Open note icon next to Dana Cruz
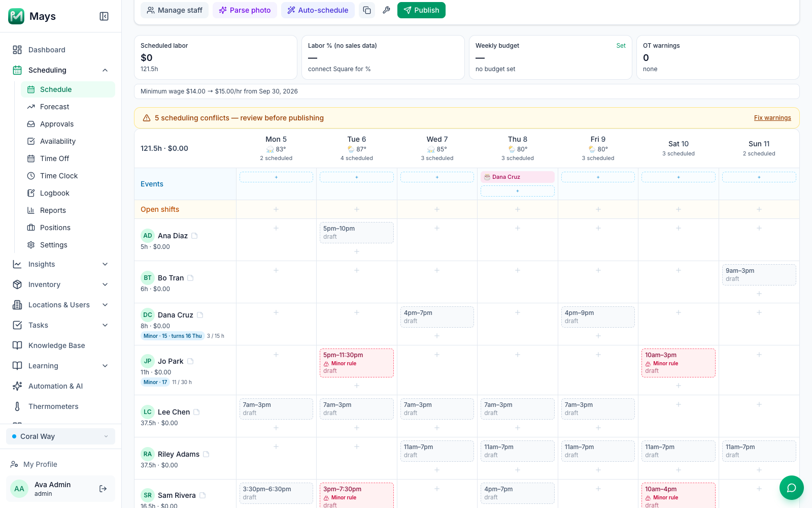 [200, 315]
